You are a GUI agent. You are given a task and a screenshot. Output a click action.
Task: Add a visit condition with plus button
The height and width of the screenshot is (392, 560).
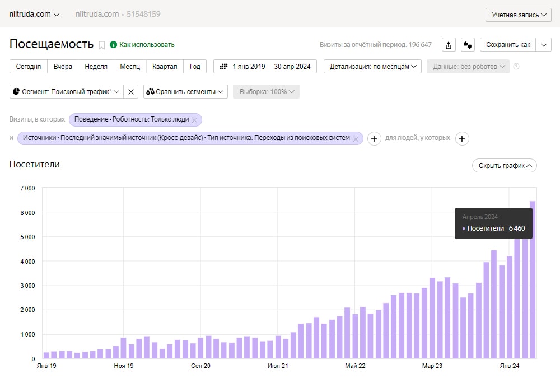374,138
